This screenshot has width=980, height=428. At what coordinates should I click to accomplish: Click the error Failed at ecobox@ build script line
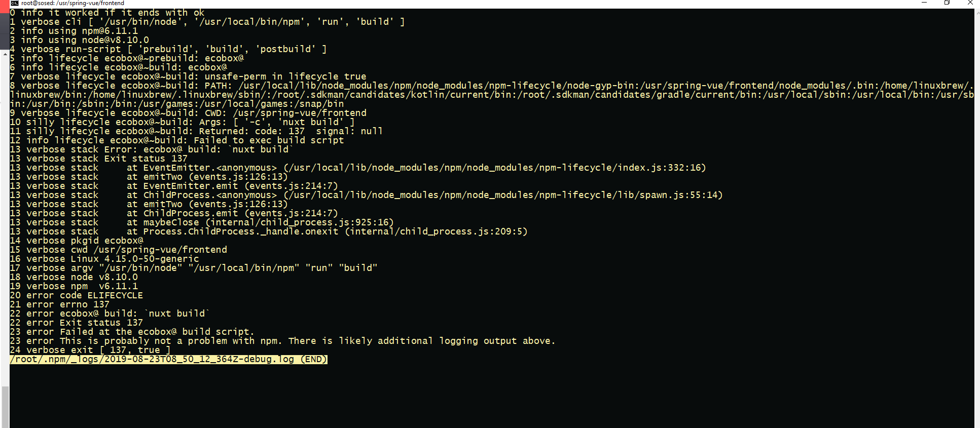(132, 332)
